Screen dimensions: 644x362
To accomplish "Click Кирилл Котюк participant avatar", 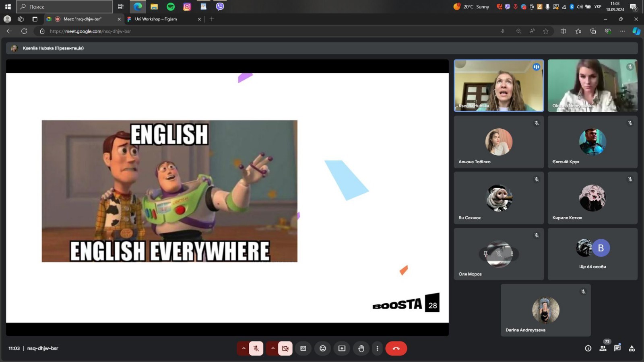I will (592, 198).
